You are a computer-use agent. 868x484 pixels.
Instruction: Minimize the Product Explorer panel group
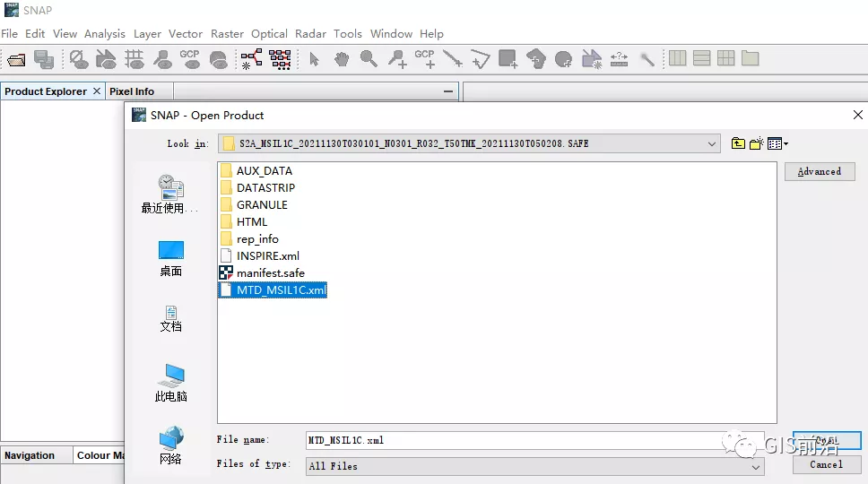tap(448, 91)
